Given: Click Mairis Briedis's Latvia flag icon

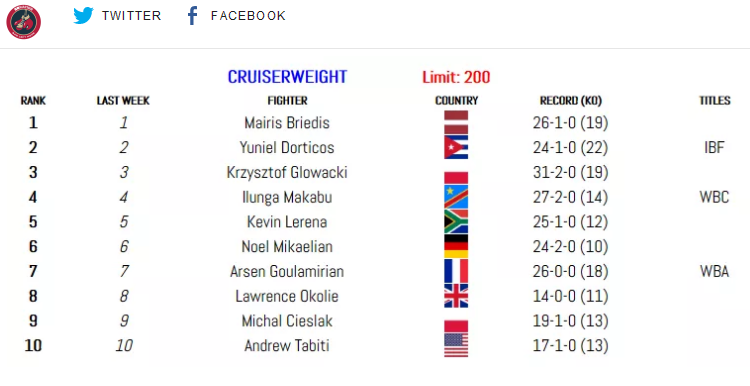Looking at the screenshot, I should [x=456, y=122].
